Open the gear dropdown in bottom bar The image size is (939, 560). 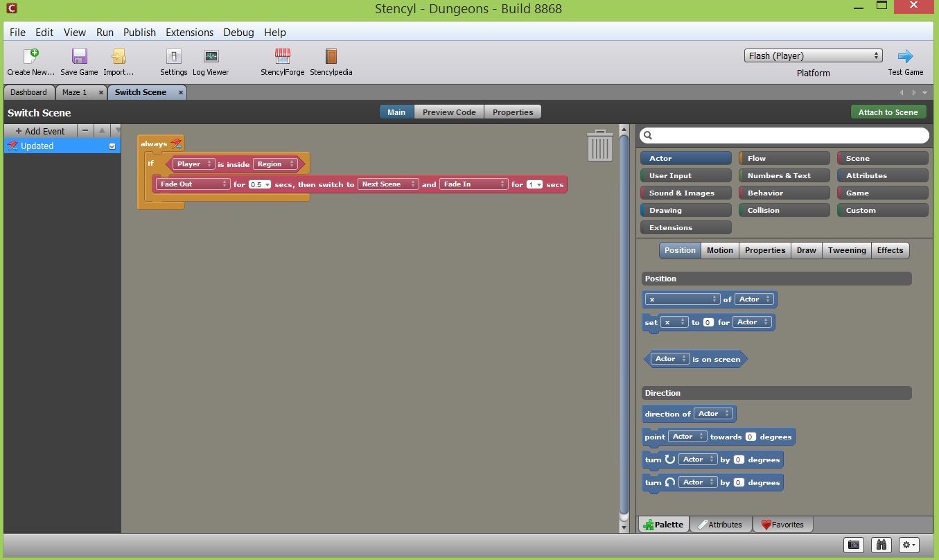click(909, 545)
